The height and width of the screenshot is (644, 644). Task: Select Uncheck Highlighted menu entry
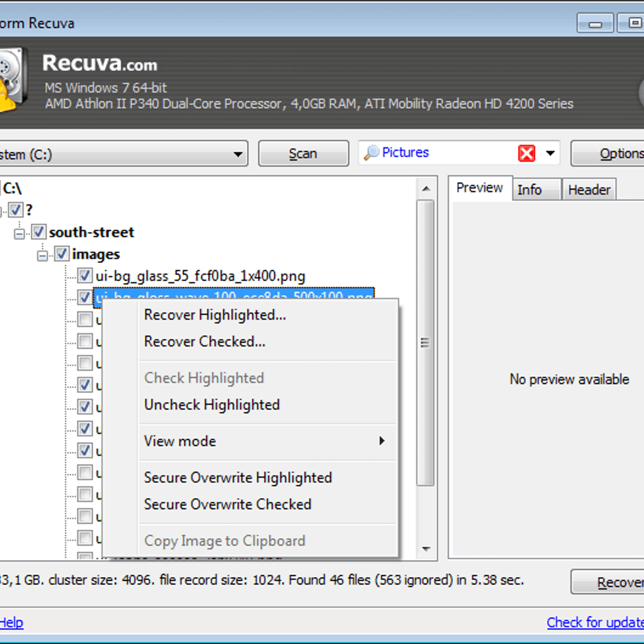tap(267, 405)
